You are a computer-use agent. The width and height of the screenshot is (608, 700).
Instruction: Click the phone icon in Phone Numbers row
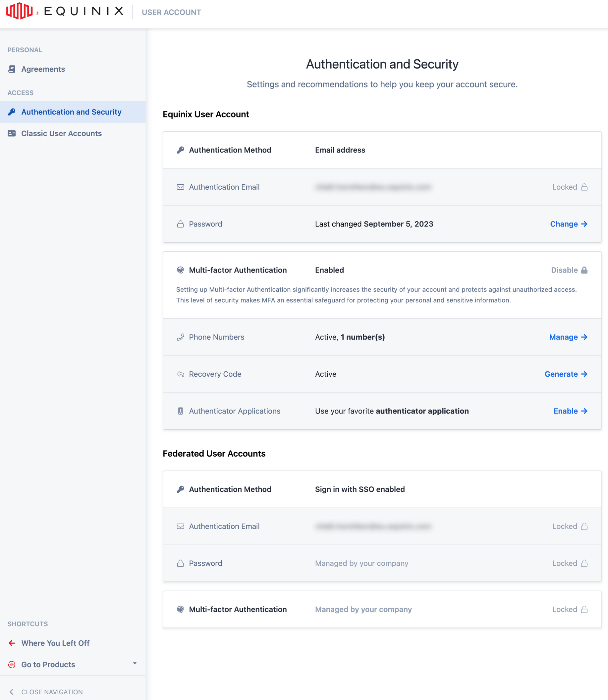[x=181, y=337]
